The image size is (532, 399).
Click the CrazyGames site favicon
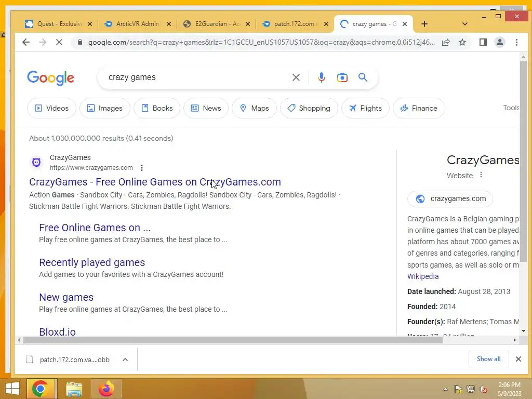(36, 163)
